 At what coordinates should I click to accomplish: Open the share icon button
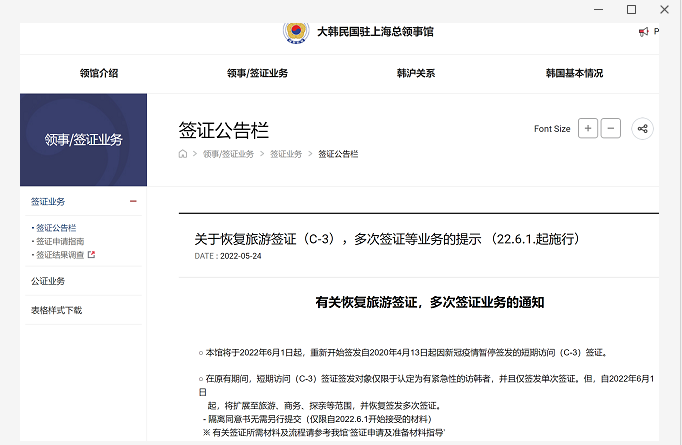(643, 128)
